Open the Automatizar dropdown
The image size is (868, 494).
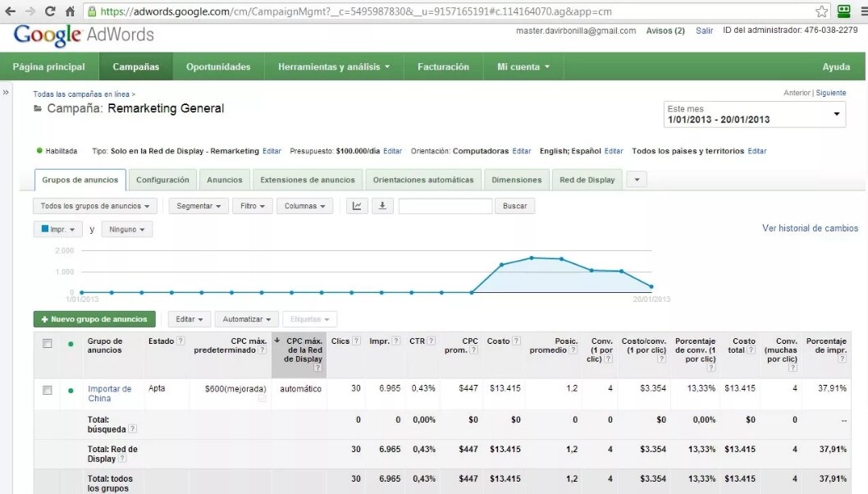click(246, 319)
